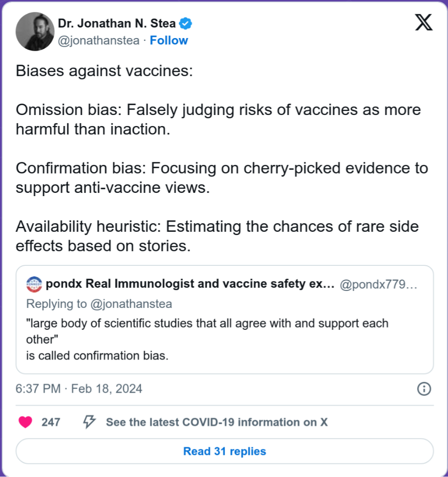448x477 pixels.
Task: Click the lightning bolt icon
Action: coord(89,422)
